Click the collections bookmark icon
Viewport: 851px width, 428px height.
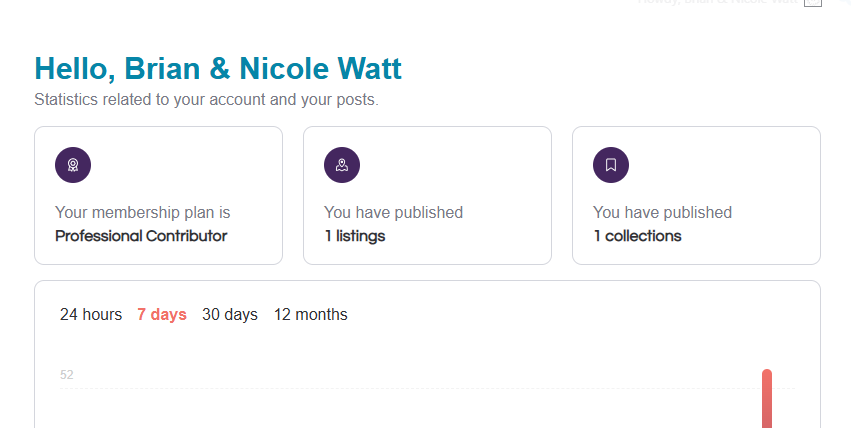[x=611, y=165]
